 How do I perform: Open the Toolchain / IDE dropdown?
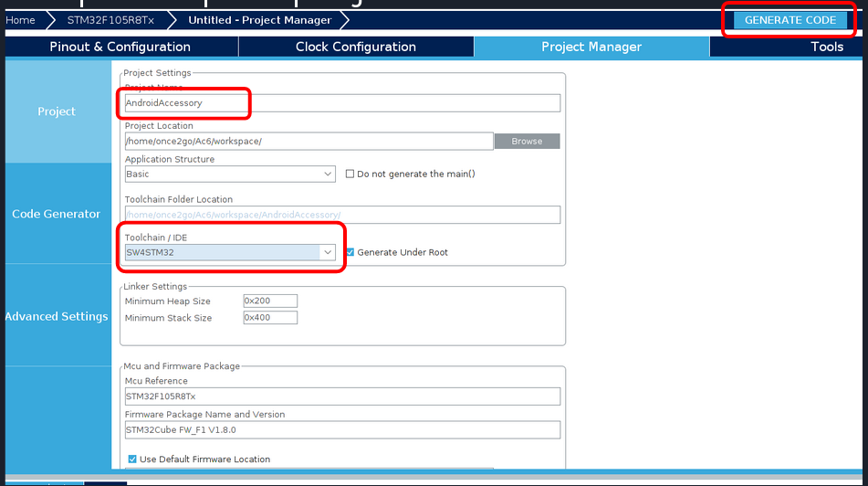click(230, 252)
